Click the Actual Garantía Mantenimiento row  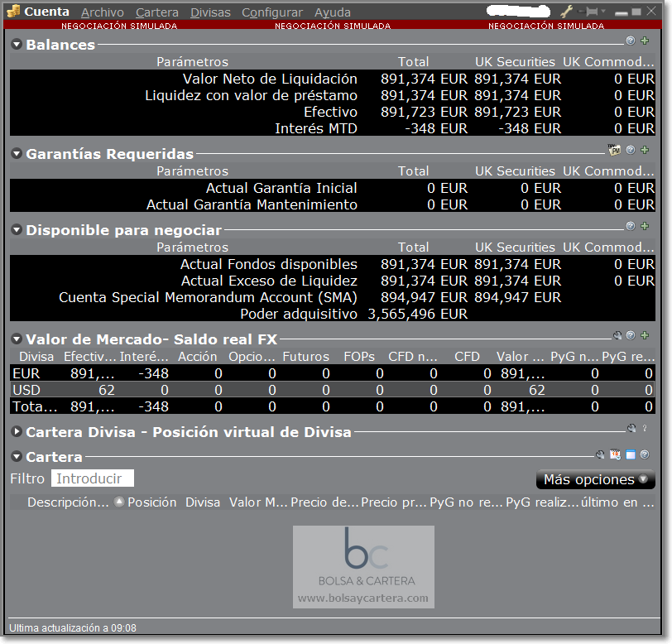(x=332, y=204)
